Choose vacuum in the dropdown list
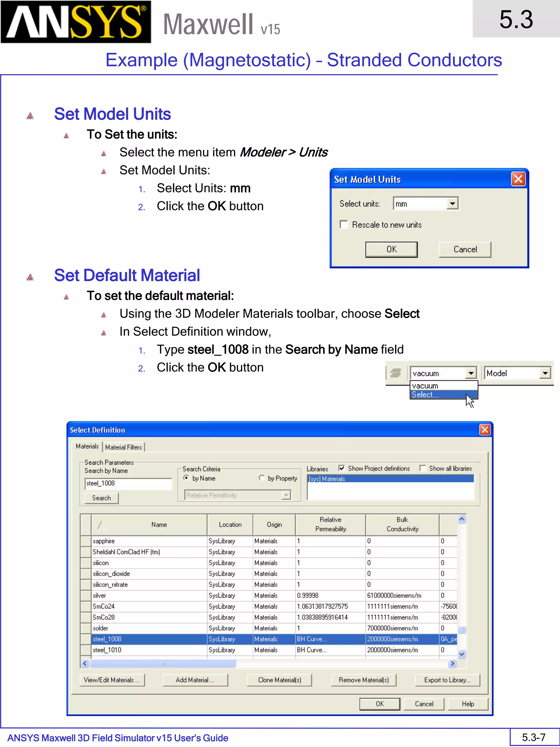 tap(444, 386)
